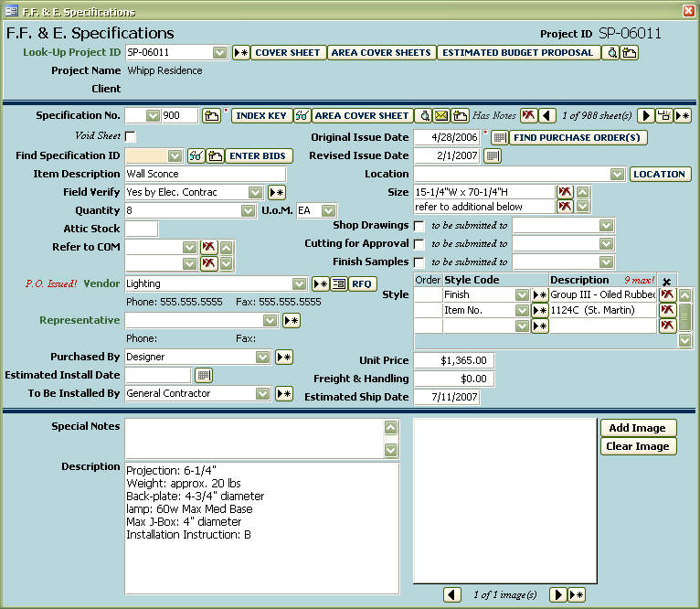The image size is (700, 609).
Task: Enable the Finish Samples checkbox
Action: pyautogui.click(x=419, y=262)
